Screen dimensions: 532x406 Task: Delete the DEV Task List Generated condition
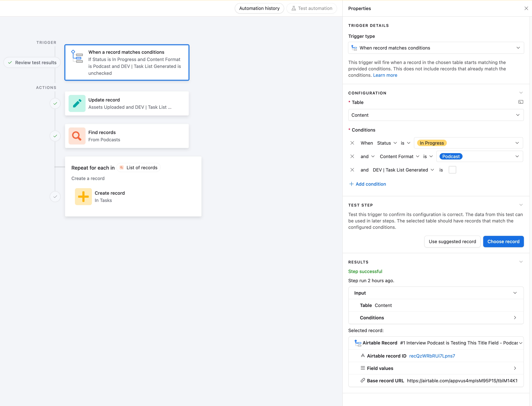[x=352, y=170]
